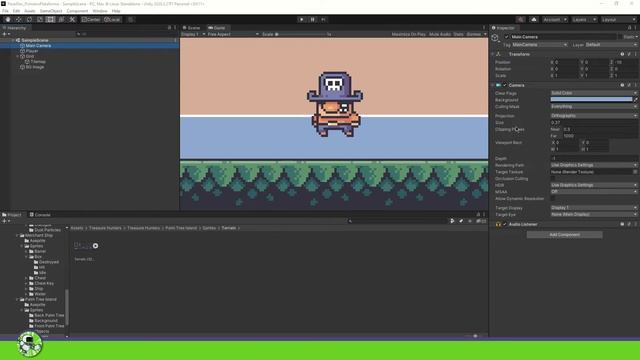Open the Tag MainCamera dropdown

click(x=539, y=44)
